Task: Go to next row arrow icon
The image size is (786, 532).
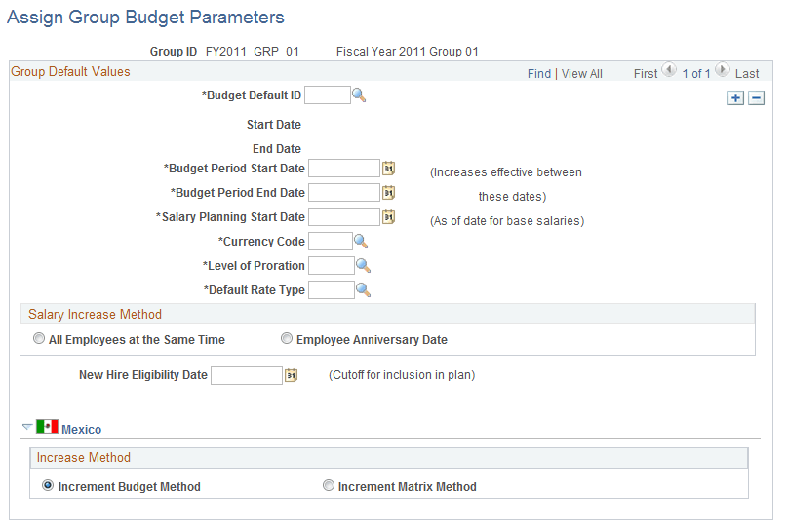Action: point(723,69)
